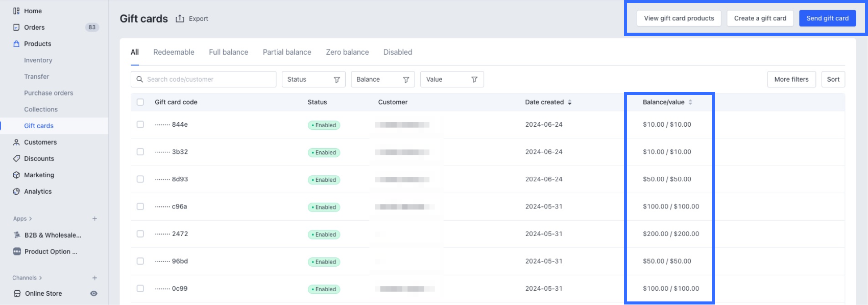Click the Analytics chart icon

[16, 192]
